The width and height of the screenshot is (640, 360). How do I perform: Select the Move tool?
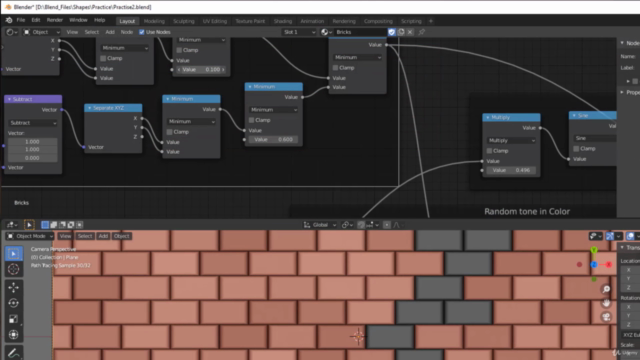13,287
